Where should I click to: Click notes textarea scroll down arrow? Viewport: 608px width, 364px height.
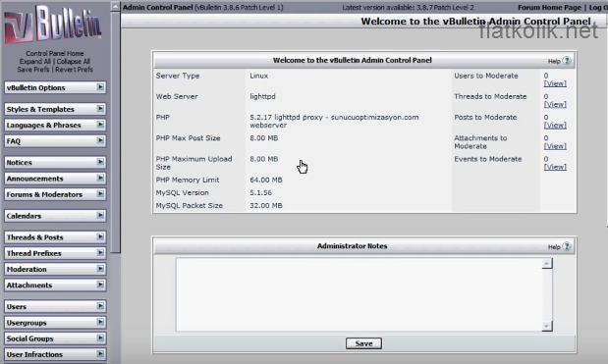(x=547, y=326)
